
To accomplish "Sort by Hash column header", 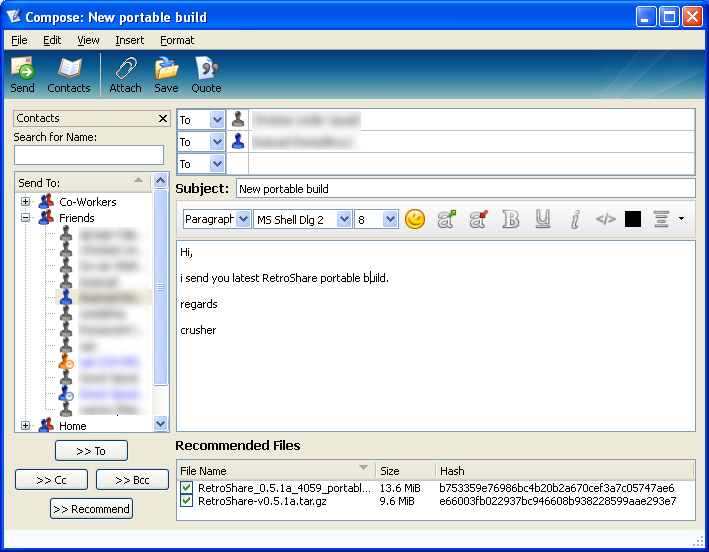I will 565,471.
